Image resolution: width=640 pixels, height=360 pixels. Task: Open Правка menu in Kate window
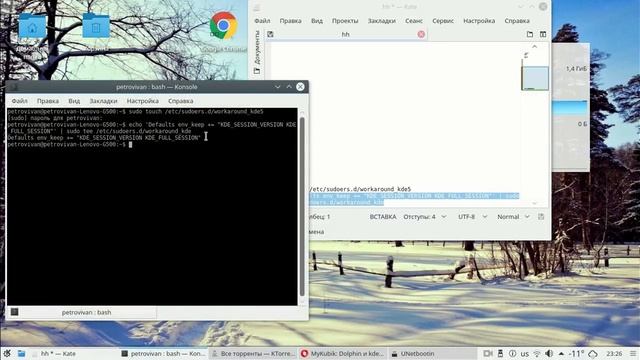click(290, 21)
